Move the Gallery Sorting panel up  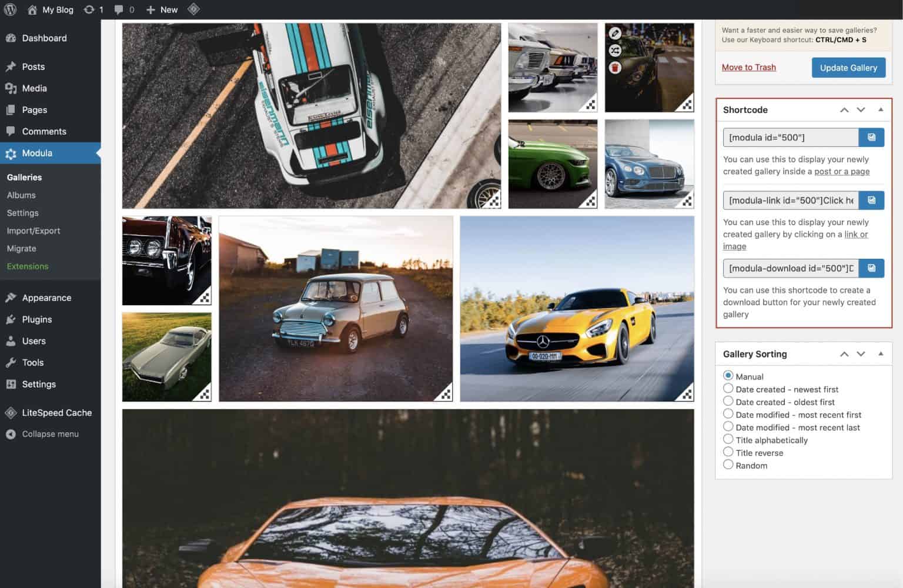pyautogui.click(x=844, y=353)
